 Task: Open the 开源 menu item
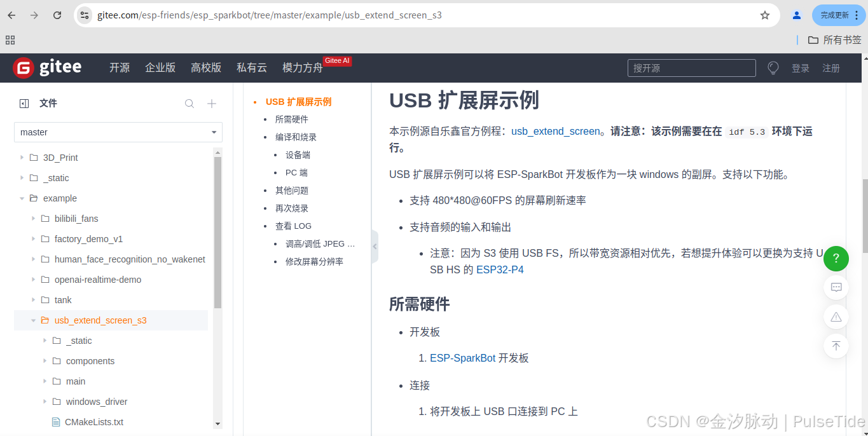pyautogui.click(x=120, y=68)
